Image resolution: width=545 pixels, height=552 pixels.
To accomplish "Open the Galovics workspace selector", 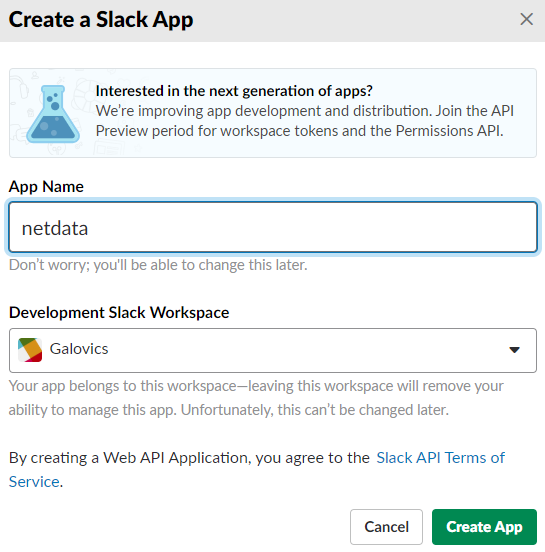I will tap(273, 350).
